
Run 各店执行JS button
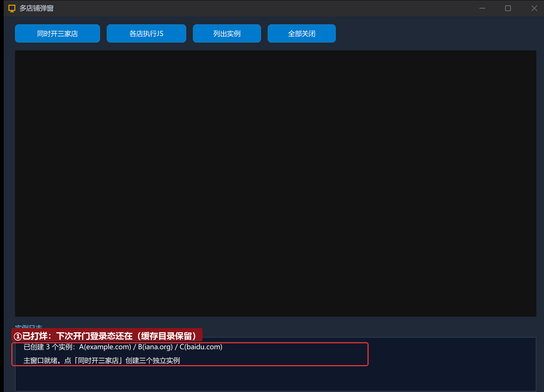tap(146, 33)
